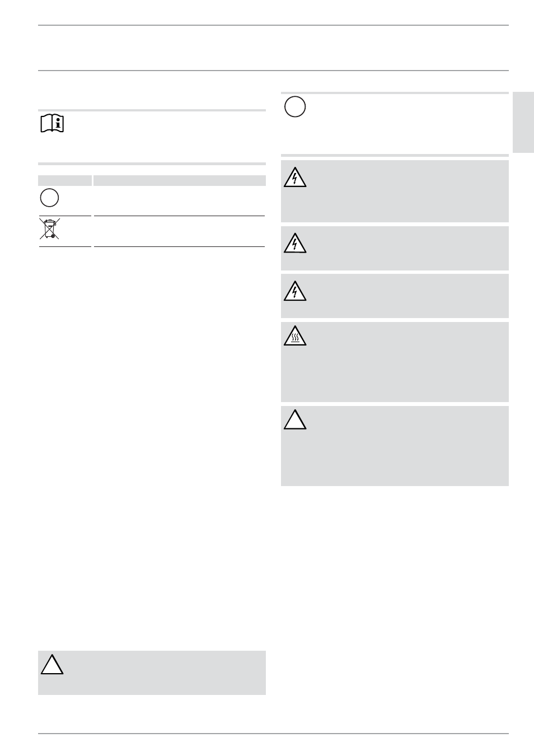Select the gray tab on the right page edge

tap(523, 122)
